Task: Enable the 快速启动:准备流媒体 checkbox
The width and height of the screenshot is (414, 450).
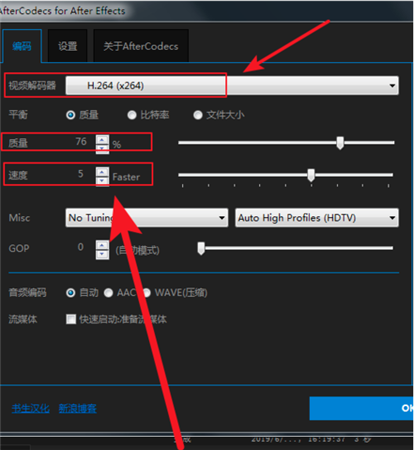Action: [x=71, y=319]
